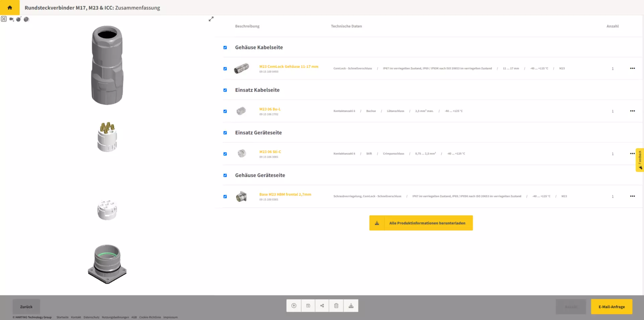Open the Kontakt footer link
Viewport: 644px width, 320px height.
[76, 317]
